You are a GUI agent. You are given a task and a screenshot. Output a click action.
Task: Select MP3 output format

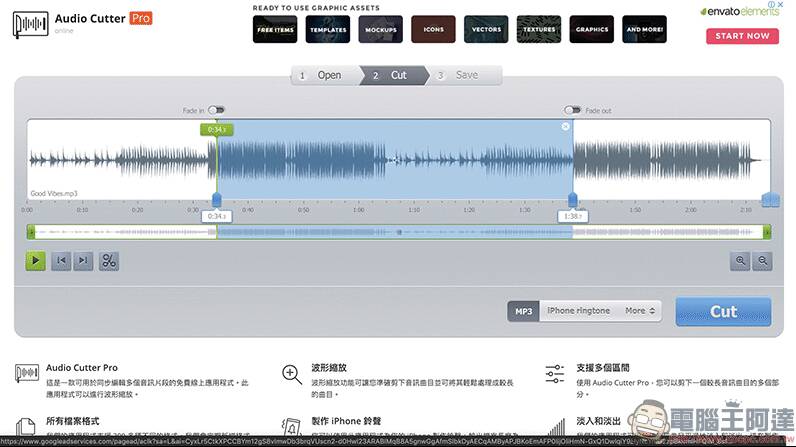coord(523,311)
